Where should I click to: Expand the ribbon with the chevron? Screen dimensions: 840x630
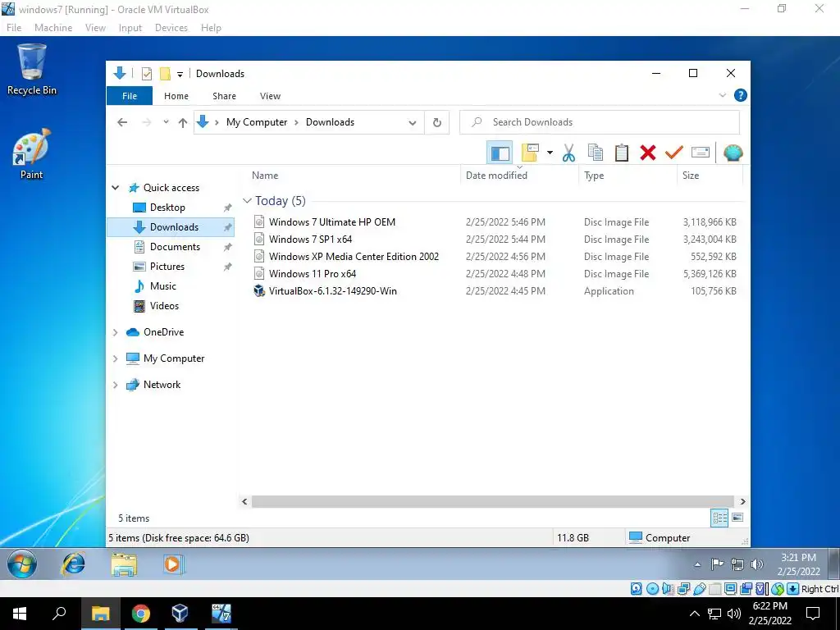pos(722,95)
